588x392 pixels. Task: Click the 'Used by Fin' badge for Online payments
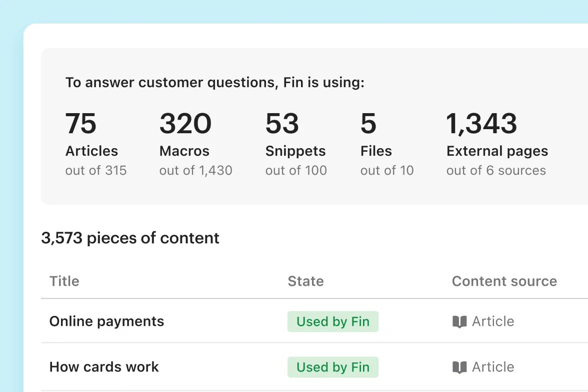point(332,321)
